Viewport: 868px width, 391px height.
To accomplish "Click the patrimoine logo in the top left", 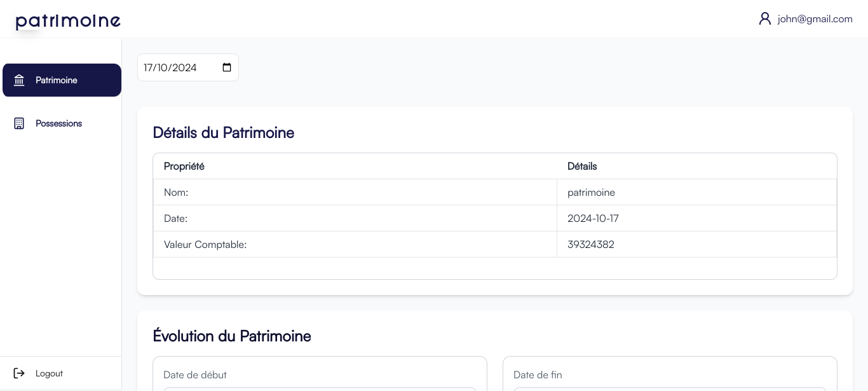I will pos(68,20).
